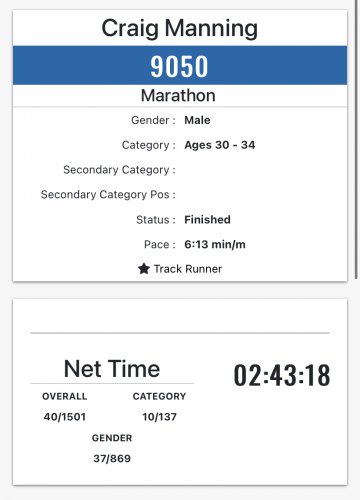Select the Gender value Male
Screen dimensions: 360x500
point(197,120)
